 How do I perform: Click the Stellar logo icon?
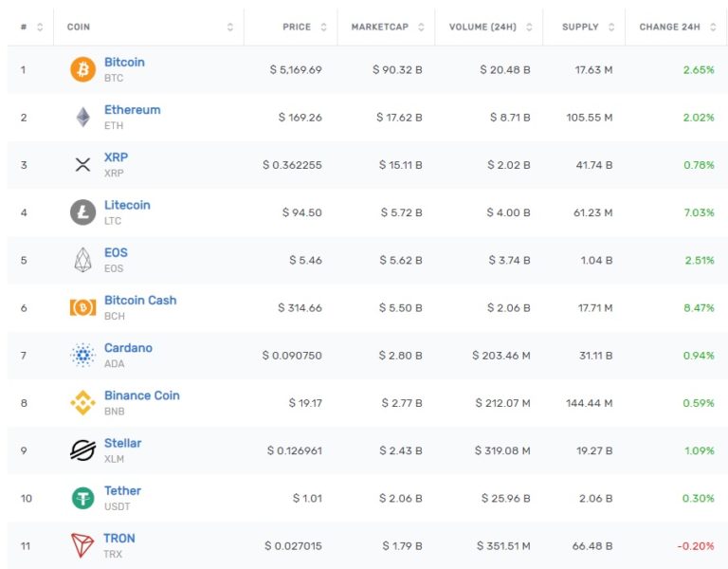click(x=83, y=450)
